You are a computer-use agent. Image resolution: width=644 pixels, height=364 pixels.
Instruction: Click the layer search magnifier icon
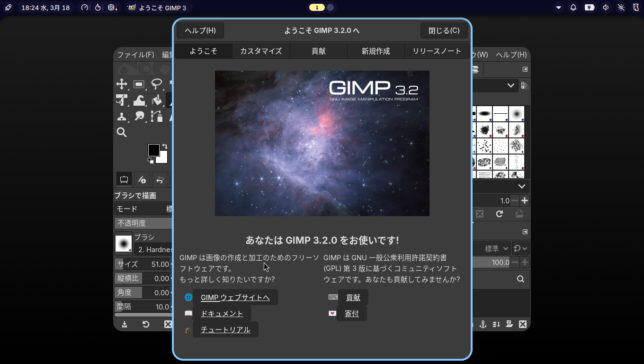[521, 279]
